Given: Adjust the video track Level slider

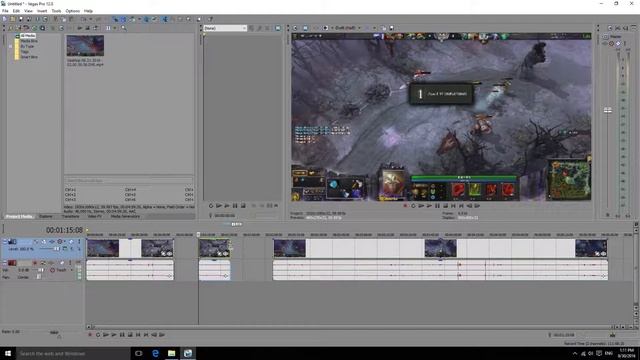Looking at the screenshot, I should [x=56, y=249].
